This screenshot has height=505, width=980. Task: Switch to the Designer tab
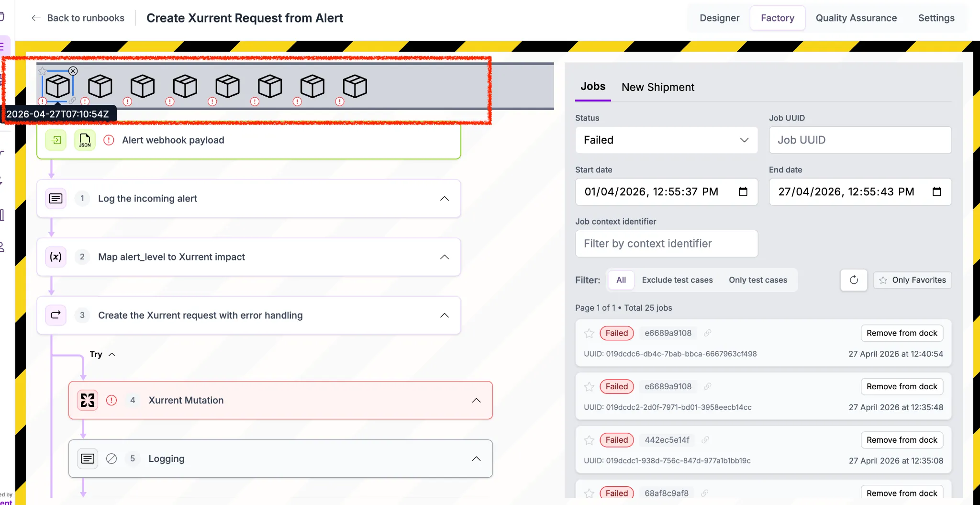pos(719,18)
